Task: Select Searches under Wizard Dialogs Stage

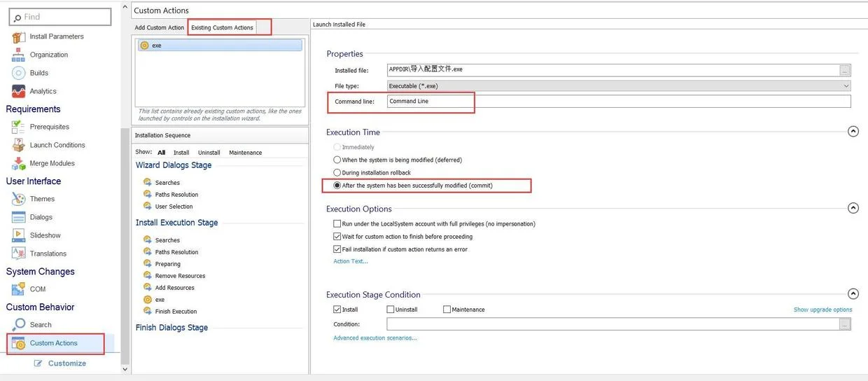Action: tap(167, 183)
